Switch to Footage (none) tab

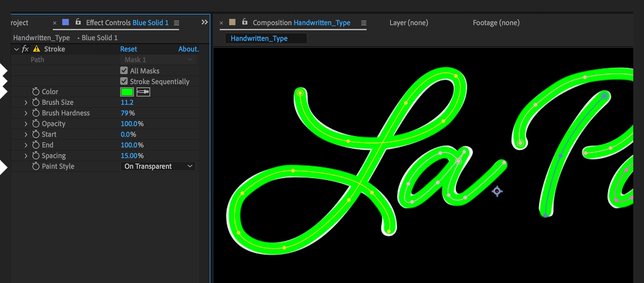(496, 23)
